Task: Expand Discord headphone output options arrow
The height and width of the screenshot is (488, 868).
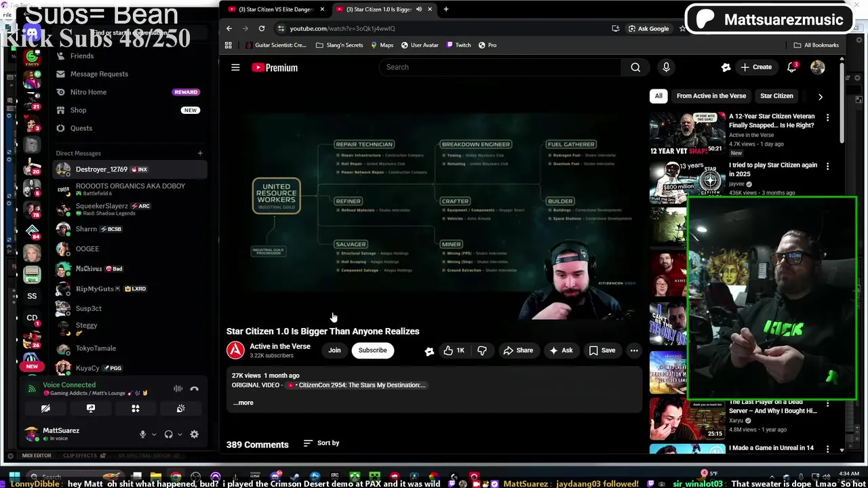Action: point(180,434)
